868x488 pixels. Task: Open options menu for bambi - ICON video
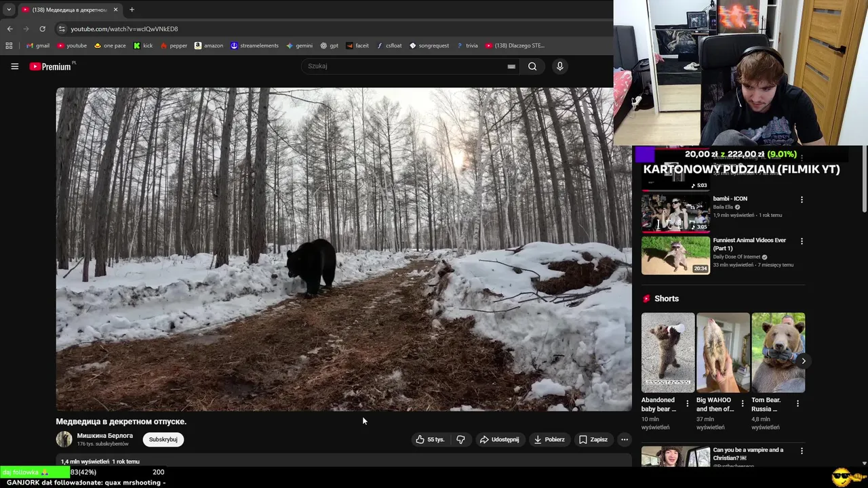pyautogui.click(x=802, y=200)
